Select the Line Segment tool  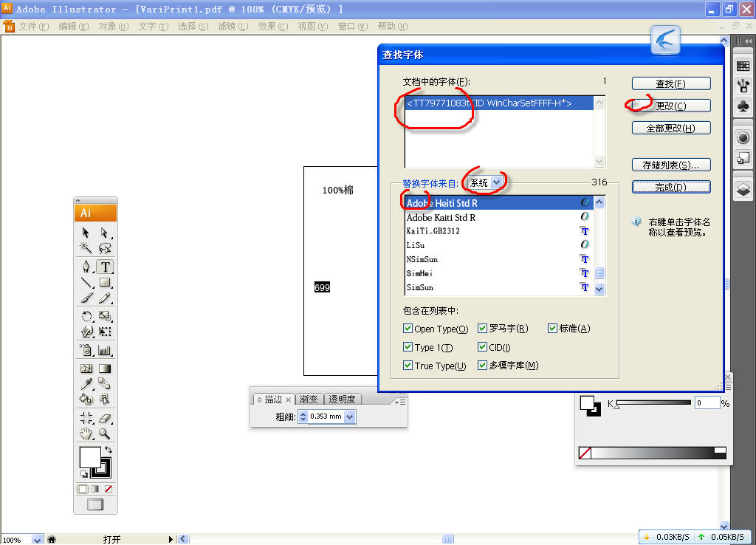[x=86, y=282]
